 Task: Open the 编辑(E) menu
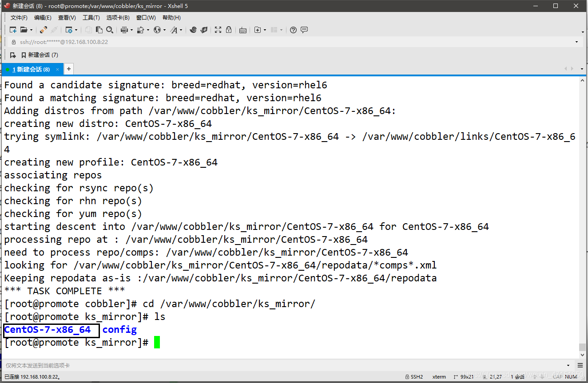[43, 18]
